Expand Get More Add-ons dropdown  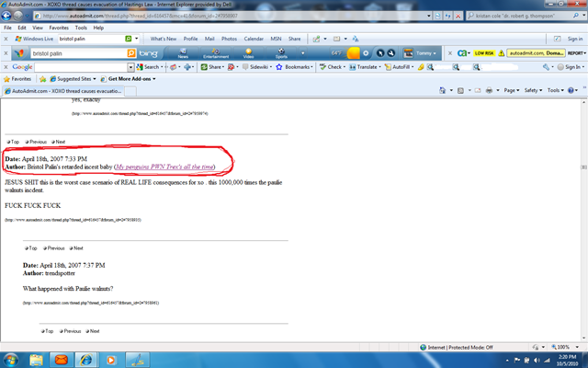tap(153, 79)
